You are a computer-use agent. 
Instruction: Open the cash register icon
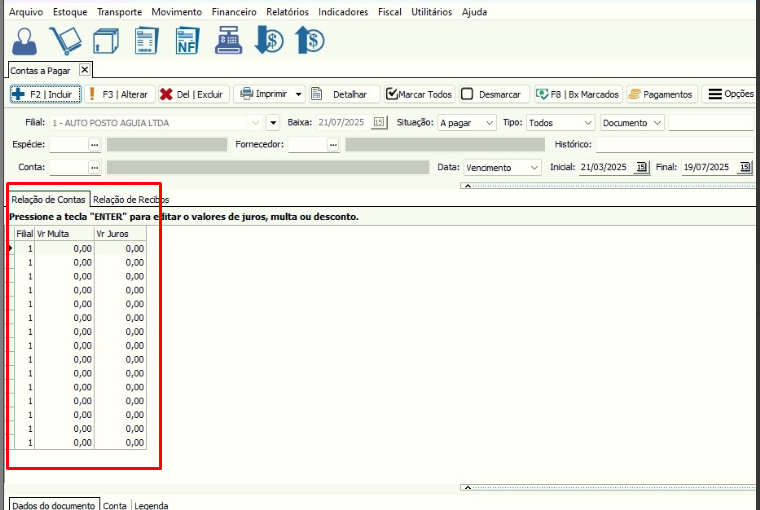[229, 42]
